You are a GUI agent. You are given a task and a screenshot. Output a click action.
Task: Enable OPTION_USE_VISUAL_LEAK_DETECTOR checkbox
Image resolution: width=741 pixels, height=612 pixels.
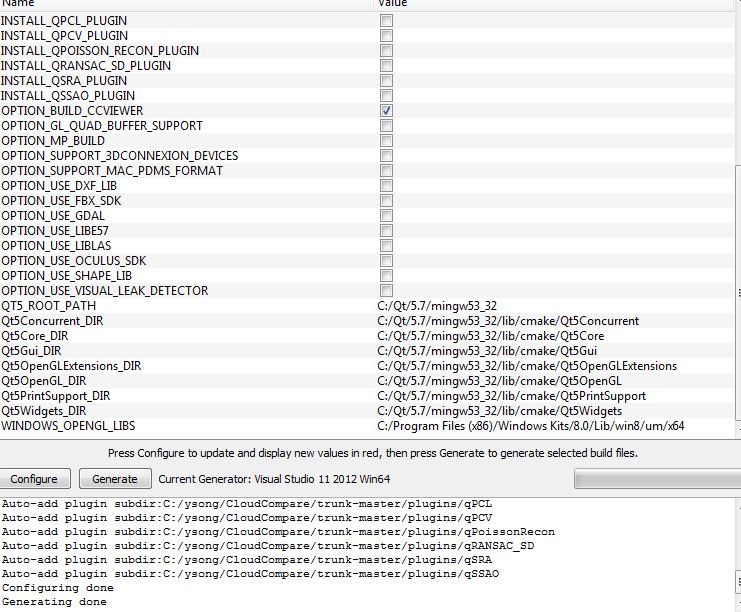coord(386,291)
